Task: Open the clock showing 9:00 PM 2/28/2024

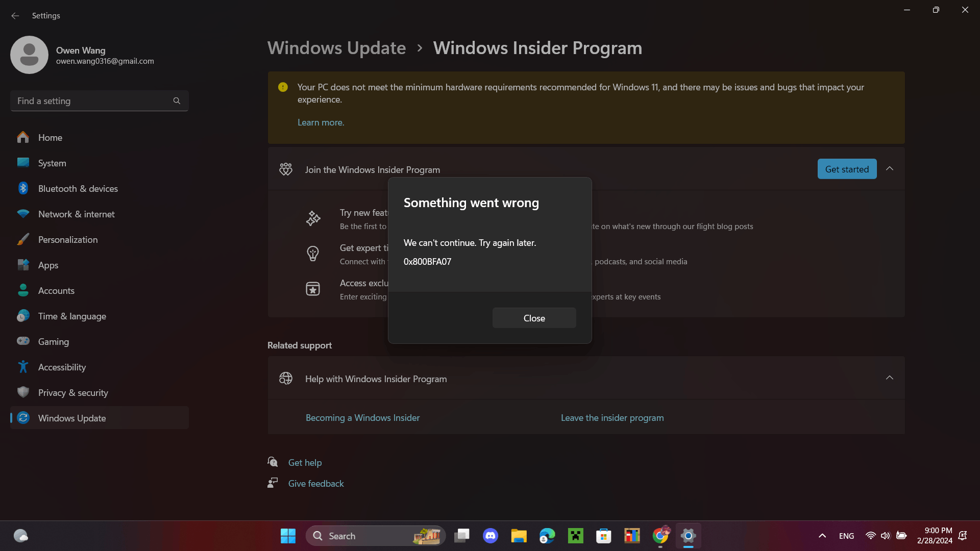Action: (935, 536)
